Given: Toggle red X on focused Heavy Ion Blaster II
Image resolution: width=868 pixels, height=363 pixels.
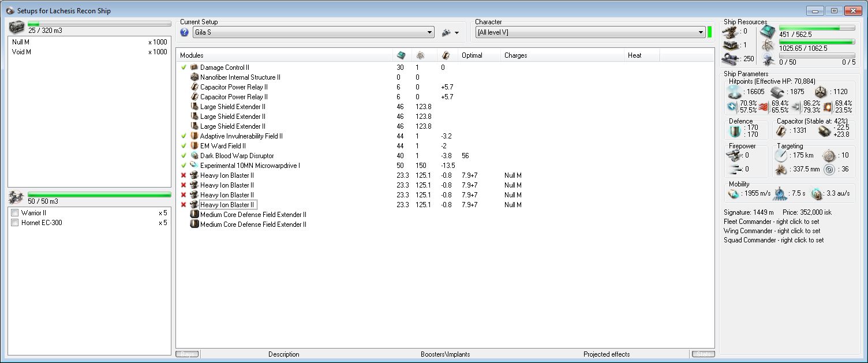Looking at the screenshot, I should pyautogui.click(x=184, y=205).
